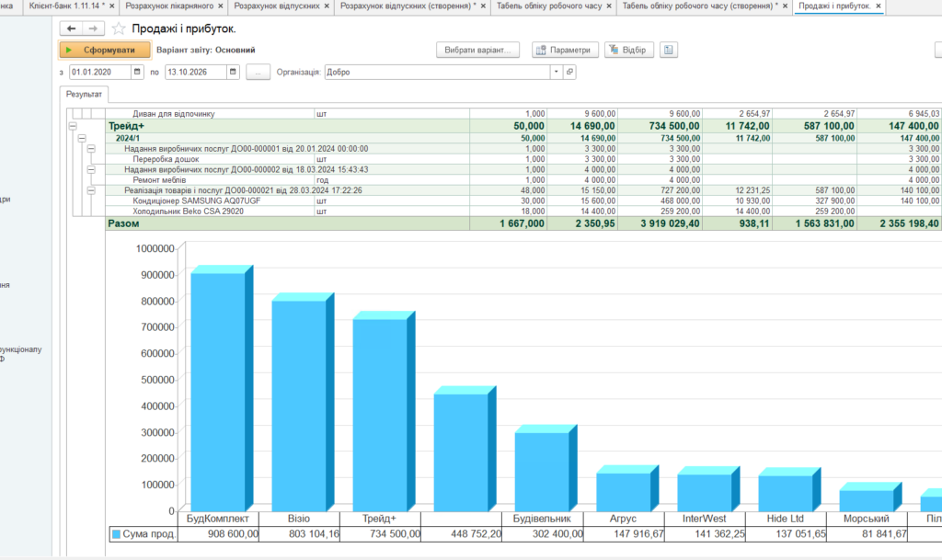The height and width of the screenshot is (560, 942).
Task: Open calendar picker for the end date
Action: click(x=233, y=72)
